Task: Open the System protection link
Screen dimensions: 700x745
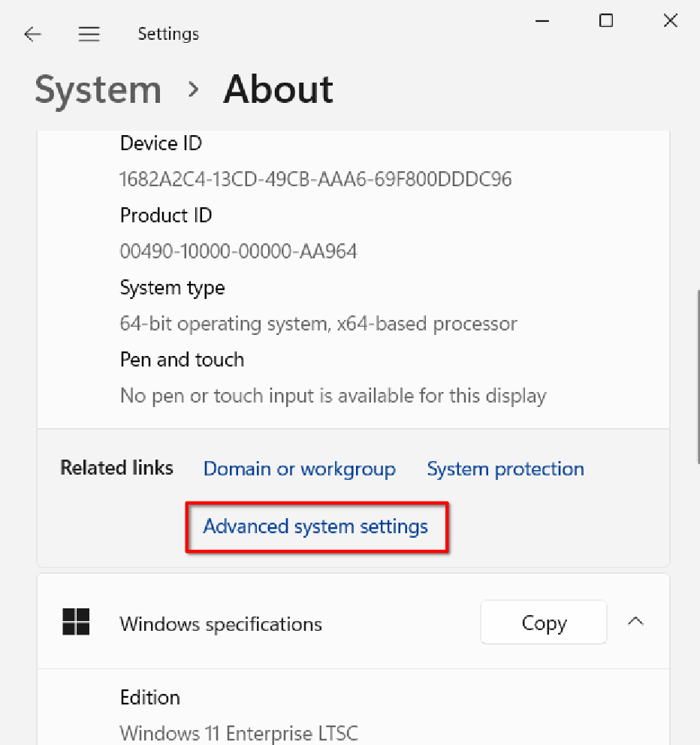Action: 505,469
